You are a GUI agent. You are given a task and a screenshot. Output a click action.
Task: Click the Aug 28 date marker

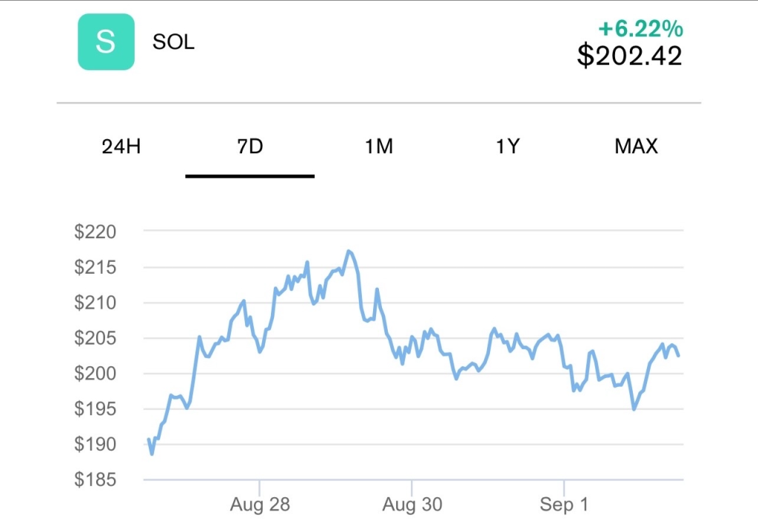(260, 505)
